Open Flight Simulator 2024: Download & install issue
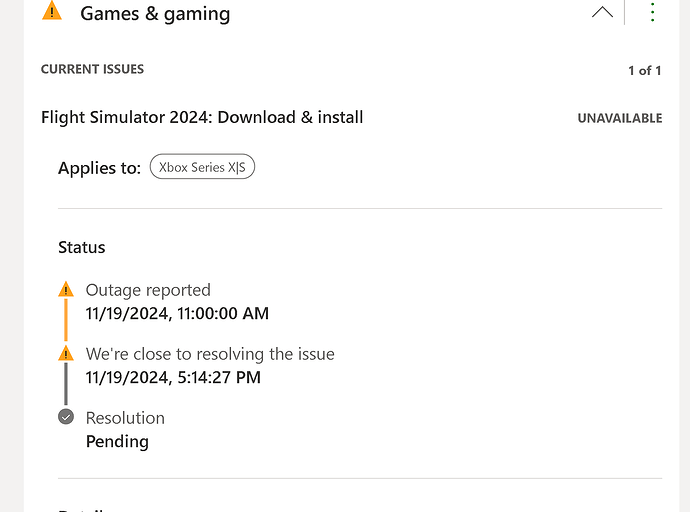The height and width of the screenshot is (512, 690). [x=202, y=117]
